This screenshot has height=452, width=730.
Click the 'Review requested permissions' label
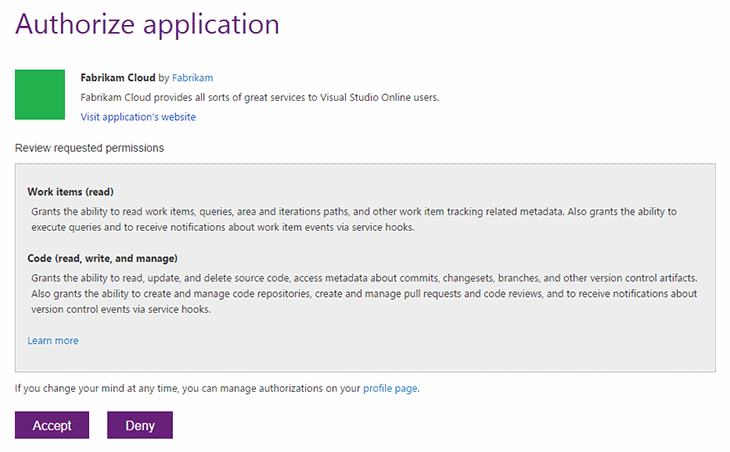pos(89,148)
